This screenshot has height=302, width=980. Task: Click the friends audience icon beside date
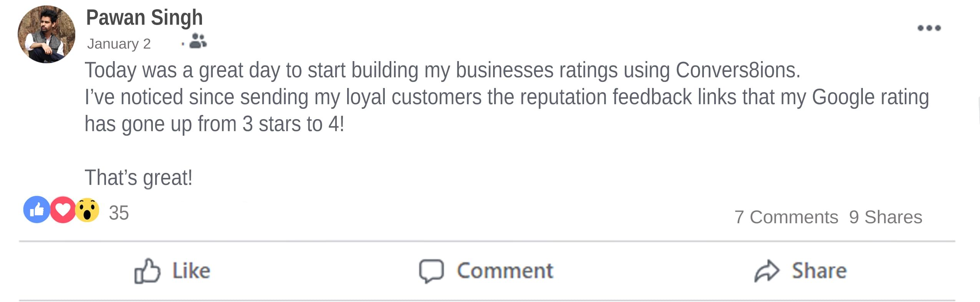198,41
